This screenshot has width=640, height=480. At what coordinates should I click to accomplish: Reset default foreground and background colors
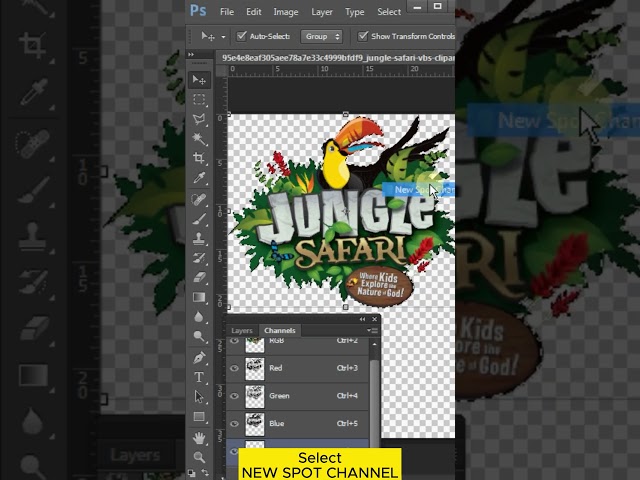(191, 473)
